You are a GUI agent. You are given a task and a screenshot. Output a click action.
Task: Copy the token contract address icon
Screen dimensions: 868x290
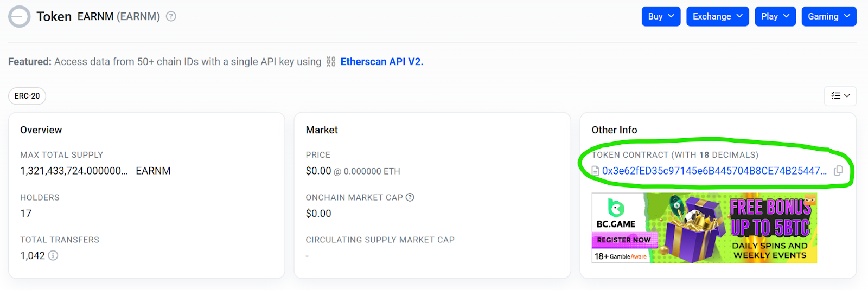click(x=838, y=171)
